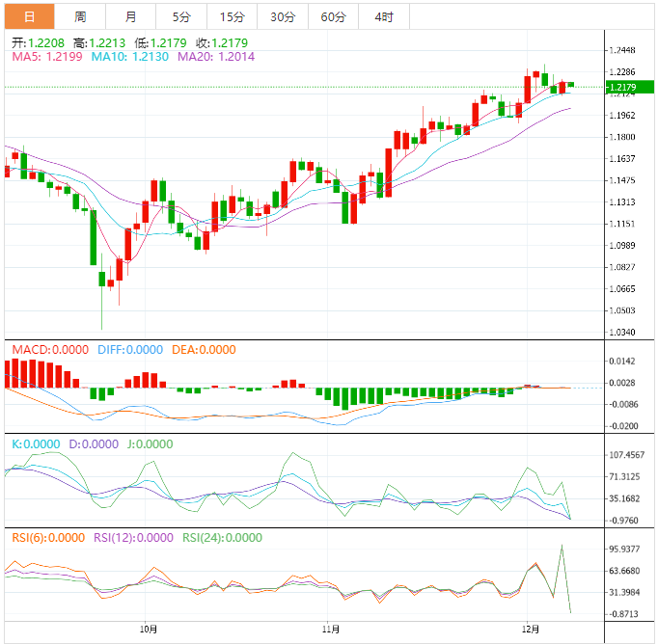Click the MA5 indicator label
Image resolution: width=658 pixels, height=644 pixels.
(47, 57)
